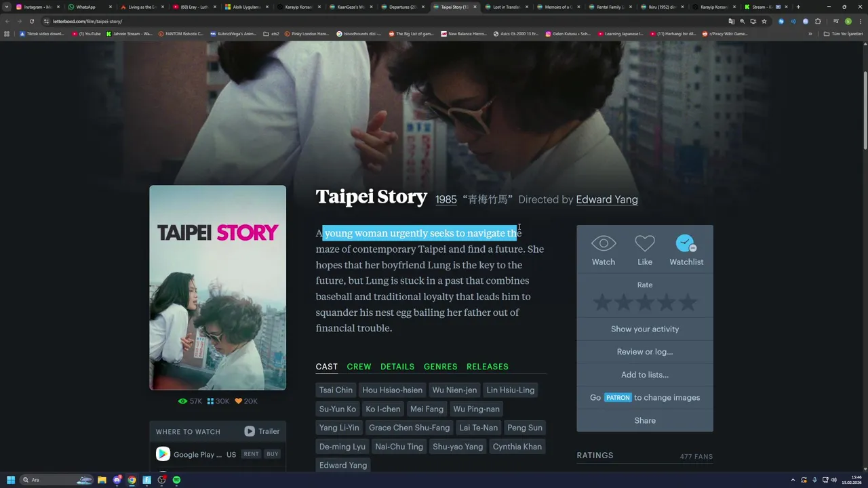Open File Explorer from taskbar
The image size is (868, 488).
pos(102,480)
